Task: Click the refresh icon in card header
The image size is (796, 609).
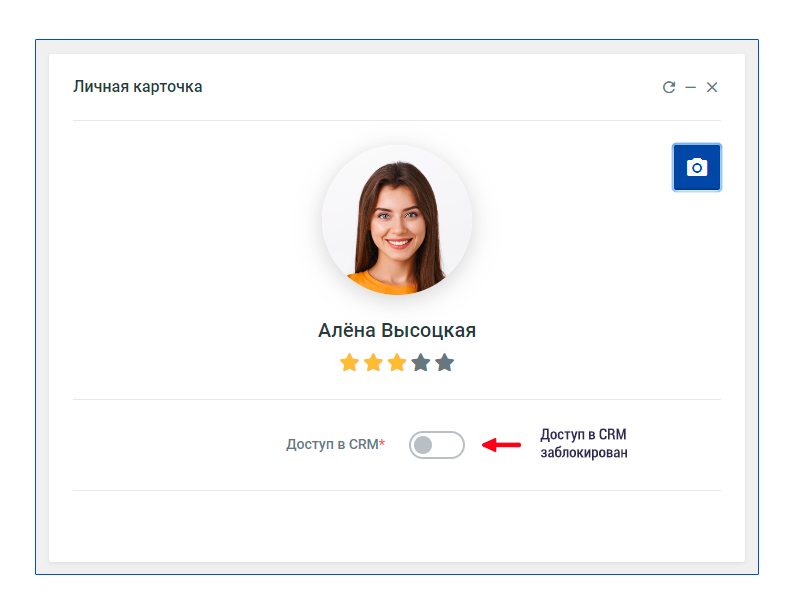Action: 669,87
